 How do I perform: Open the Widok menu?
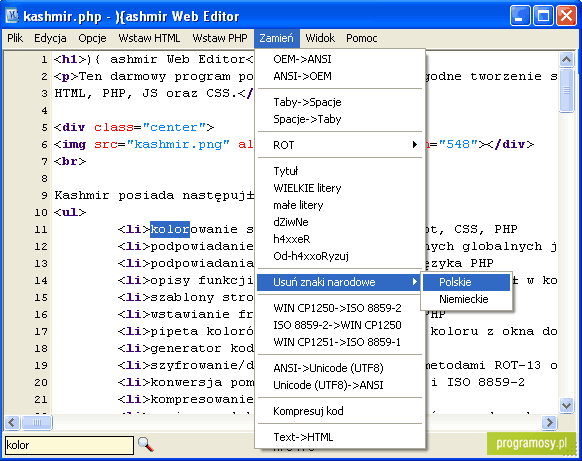click(x=320, y=38)
